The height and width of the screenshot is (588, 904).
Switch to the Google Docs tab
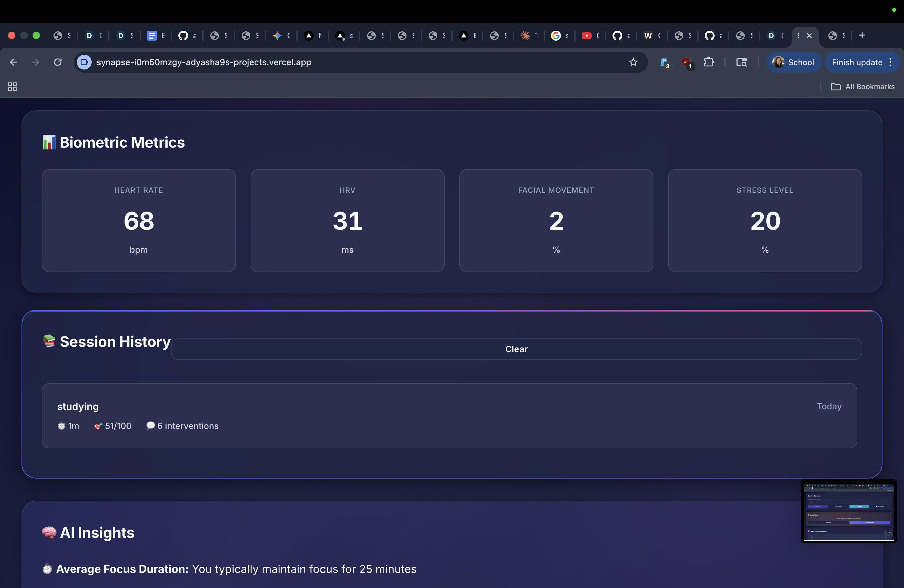pos(152,35)
